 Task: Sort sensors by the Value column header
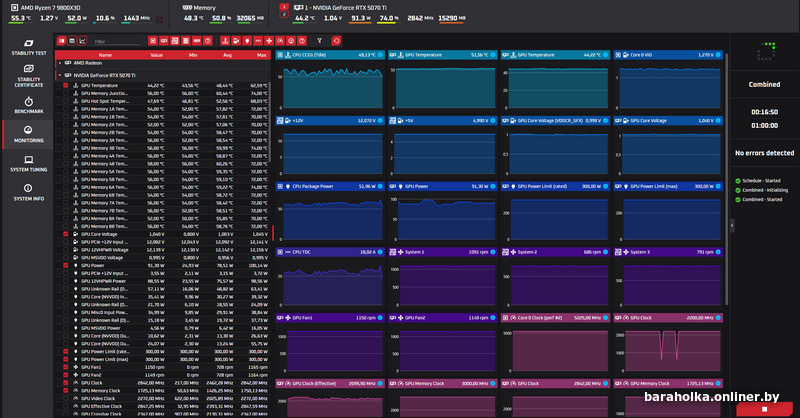tap(157, 55)
